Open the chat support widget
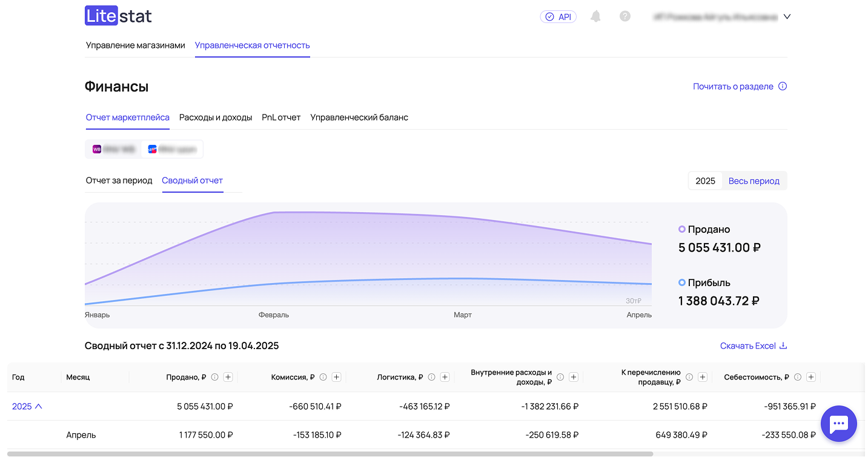This screenshot has width=868, height=457. click(838, 424)
